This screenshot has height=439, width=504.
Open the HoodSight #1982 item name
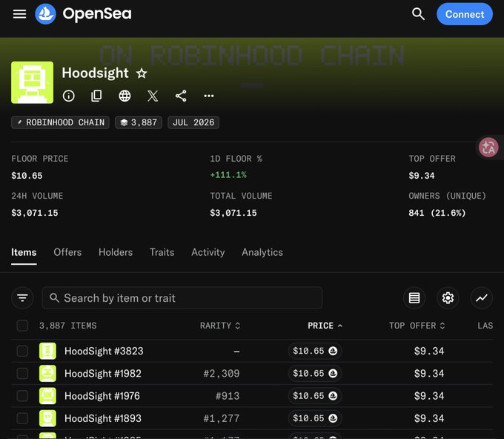(103, 374)
